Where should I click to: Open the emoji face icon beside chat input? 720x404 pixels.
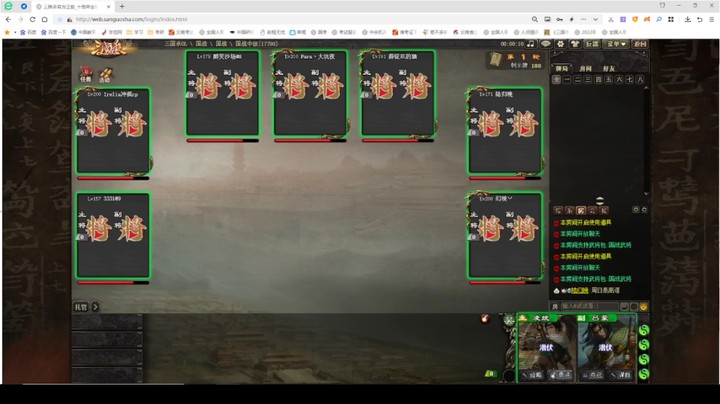point(643,306)
